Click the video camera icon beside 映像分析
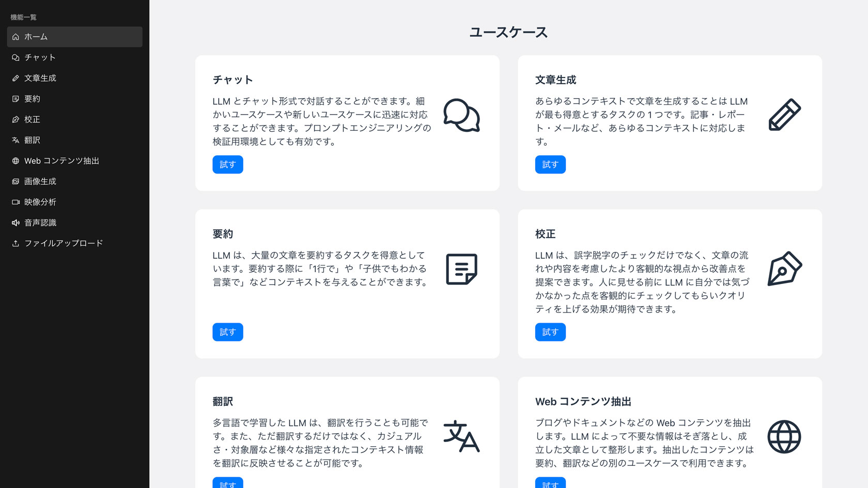 16,202
